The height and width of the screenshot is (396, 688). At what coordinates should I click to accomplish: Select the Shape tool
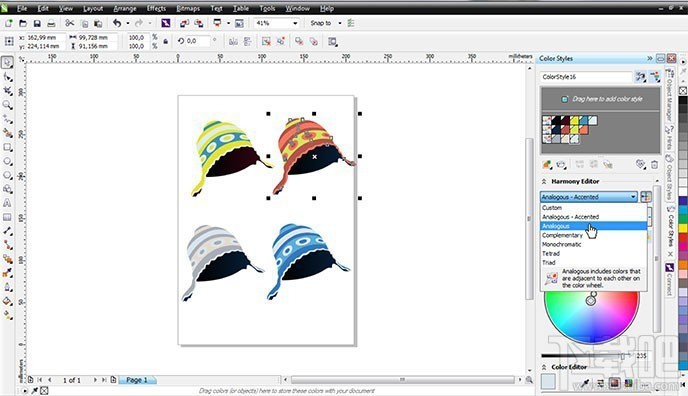7,77
